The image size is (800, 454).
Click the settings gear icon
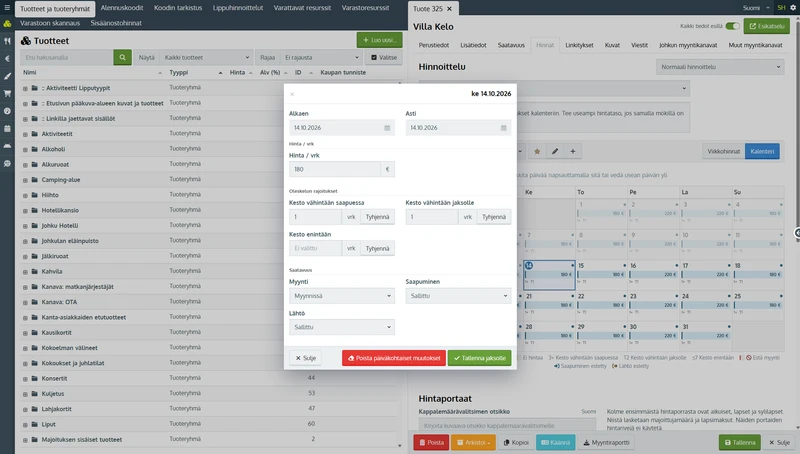pyautogui.click(x=793, y=8)
